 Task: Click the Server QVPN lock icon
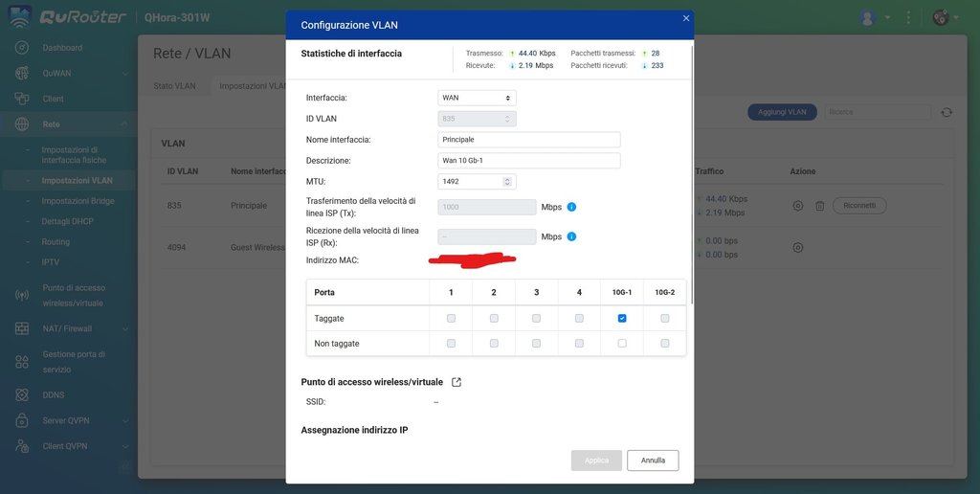point(22,420)
